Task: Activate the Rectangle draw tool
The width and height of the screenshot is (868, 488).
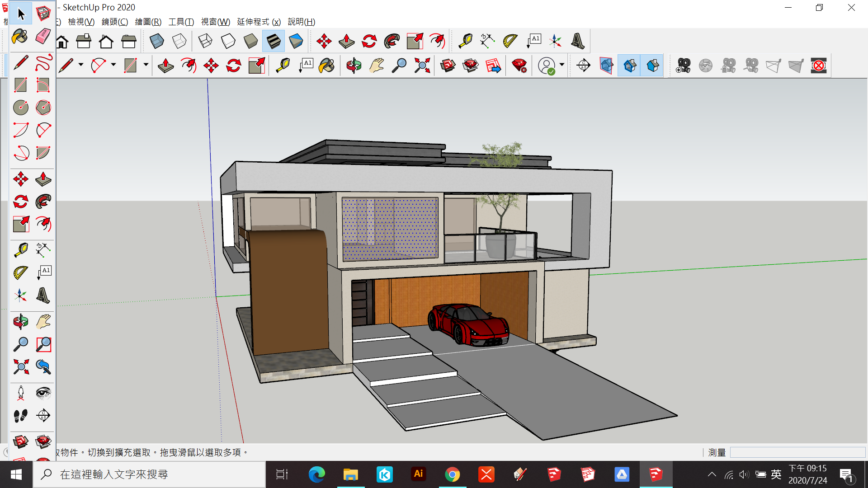Action: tap(21, 84)
